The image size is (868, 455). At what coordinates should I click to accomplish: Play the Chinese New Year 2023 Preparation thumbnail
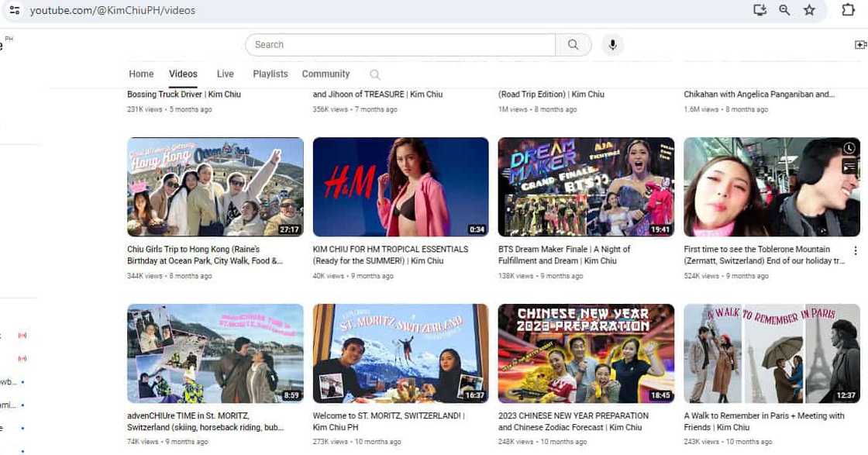pos(586,353)
